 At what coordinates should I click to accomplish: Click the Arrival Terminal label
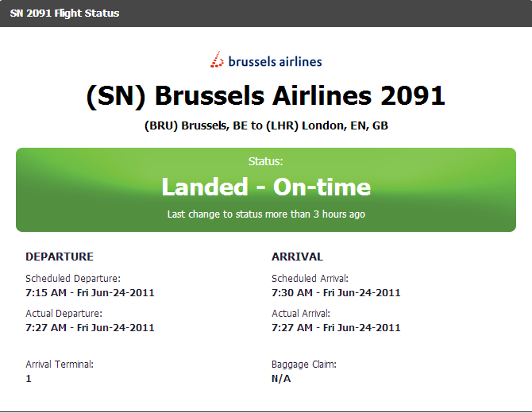[60, 365]
